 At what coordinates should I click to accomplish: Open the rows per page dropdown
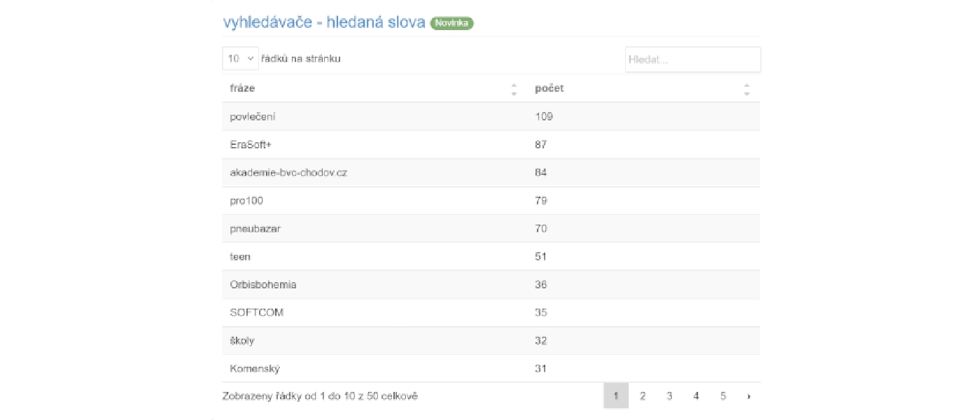pos(240,59)
